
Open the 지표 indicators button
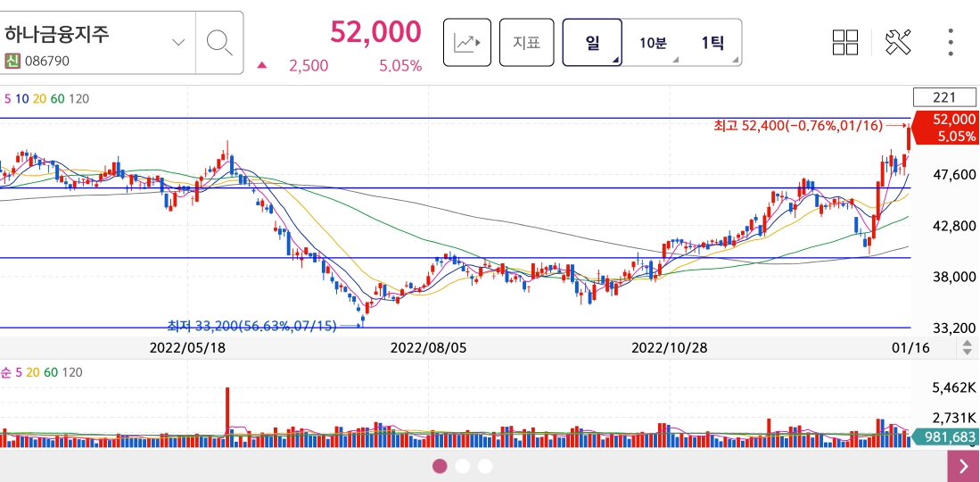526,43
